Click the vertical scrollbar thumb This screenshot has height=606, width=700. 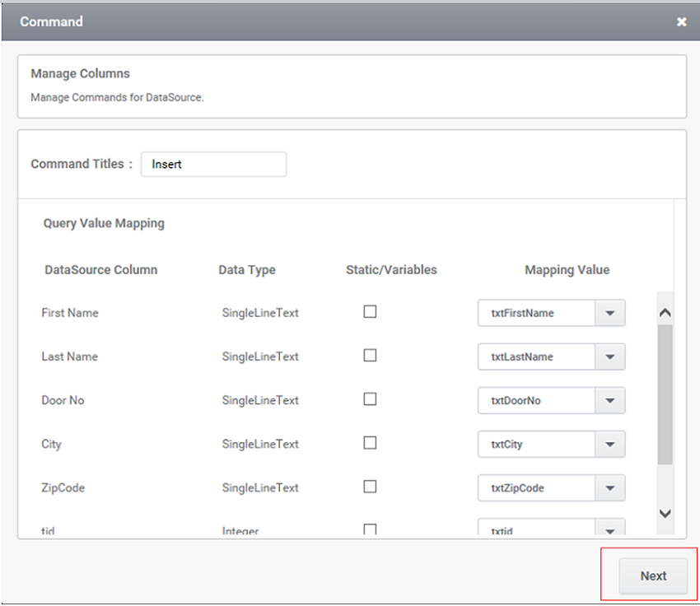(665, 395)
